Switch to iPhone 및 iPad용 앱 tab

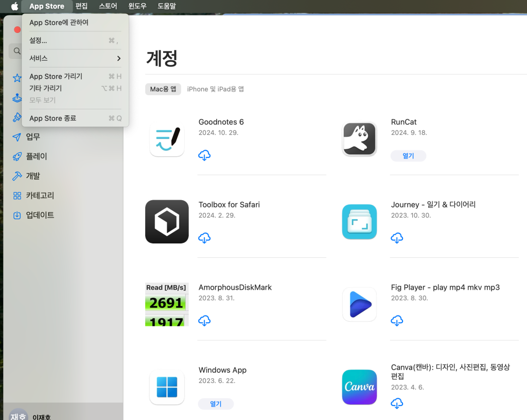pyautogui.click(x=216, y=89)
